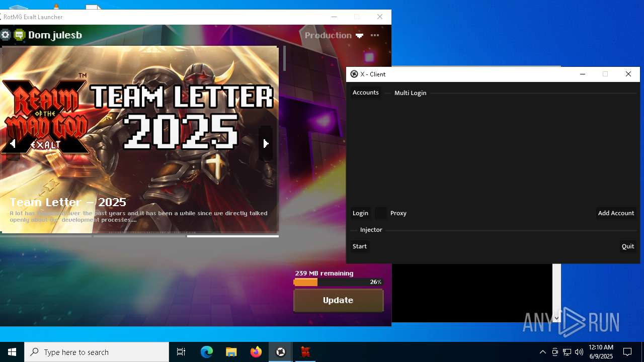Minimize the RotMG Exalt Launcher window
644x362 pixels.
point(334,17)
